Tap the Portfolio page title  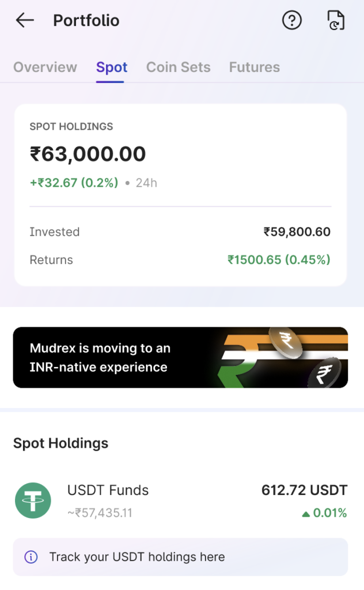86,21
